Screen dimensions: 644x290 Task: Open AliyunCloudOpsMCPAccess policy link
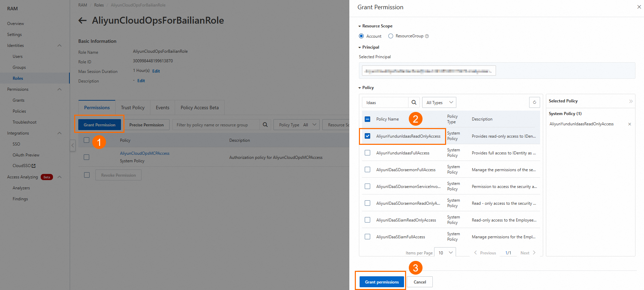pos(145,153)
